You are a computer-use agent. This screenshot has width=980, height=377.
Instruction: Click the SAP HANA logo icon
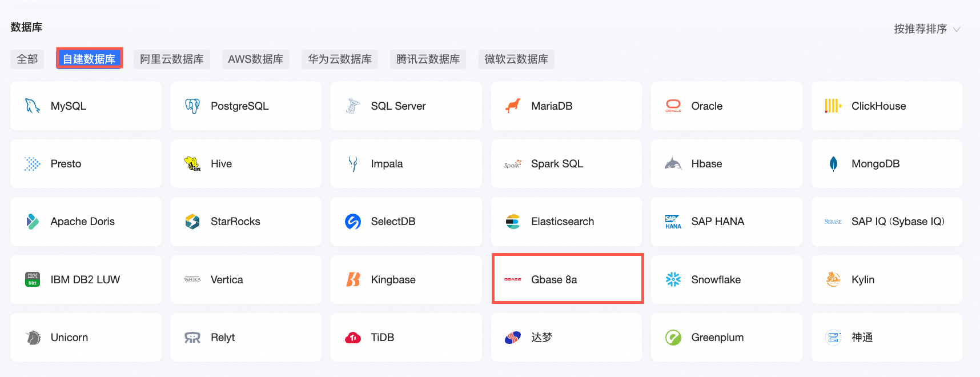coord(673,222)
